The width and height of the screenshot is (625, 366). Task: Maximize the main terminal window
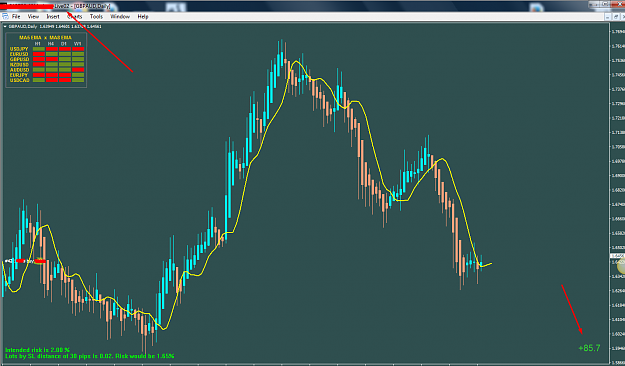coord(604,4)
